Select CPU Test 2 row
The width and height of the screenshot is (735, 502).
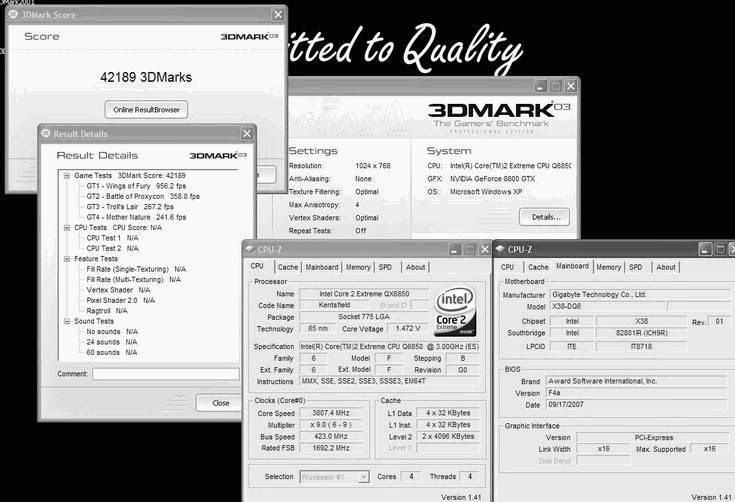(x=112, y=248)
